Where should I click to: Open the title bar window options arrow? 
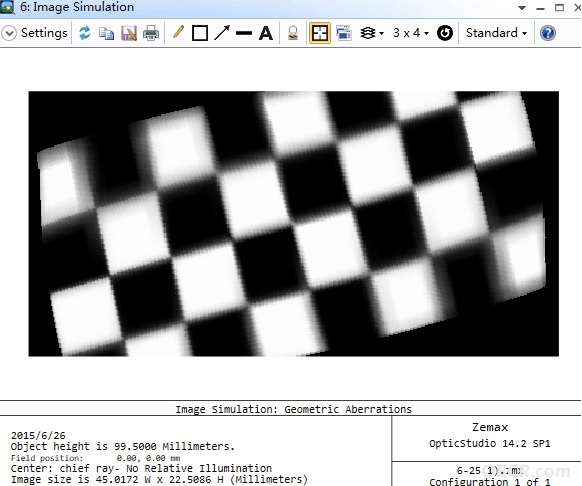click(x=522, y=8)
